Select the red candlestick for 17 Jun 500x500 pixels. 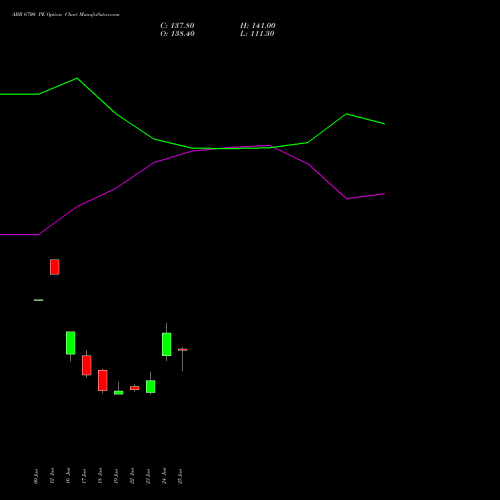[x=87, y=365]
